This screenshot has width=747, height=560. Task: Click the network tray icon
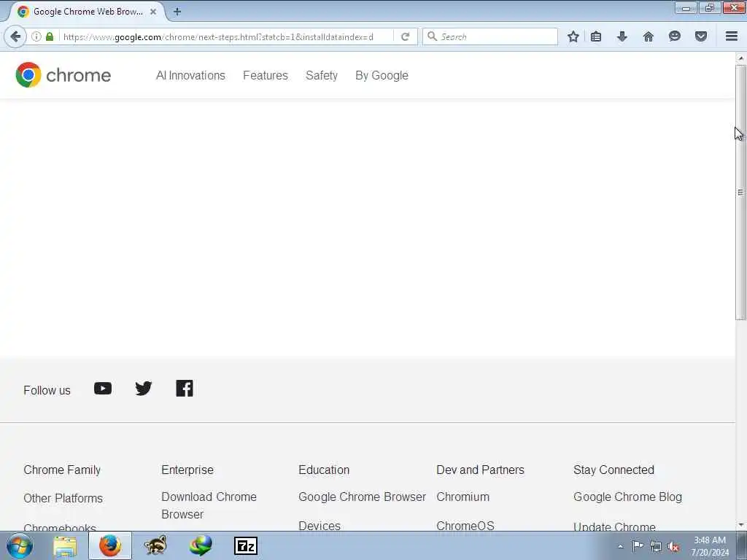[656, 547]
